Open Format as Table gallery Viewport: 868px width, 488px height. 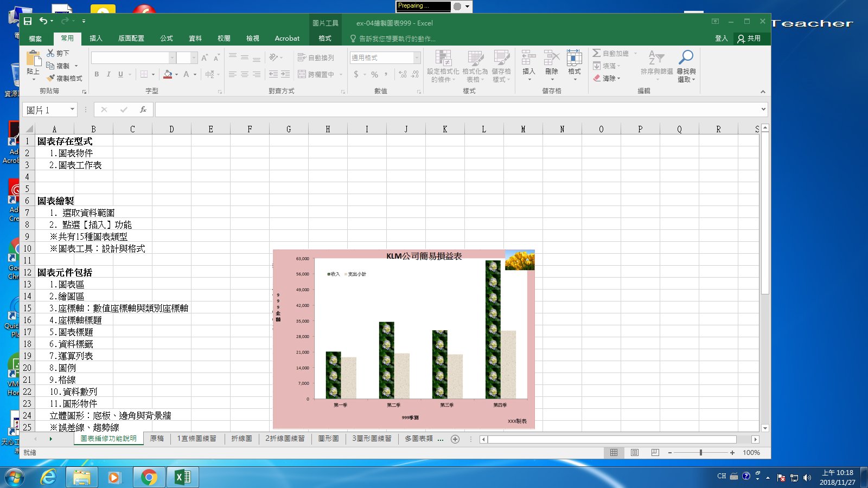[475, 66]
